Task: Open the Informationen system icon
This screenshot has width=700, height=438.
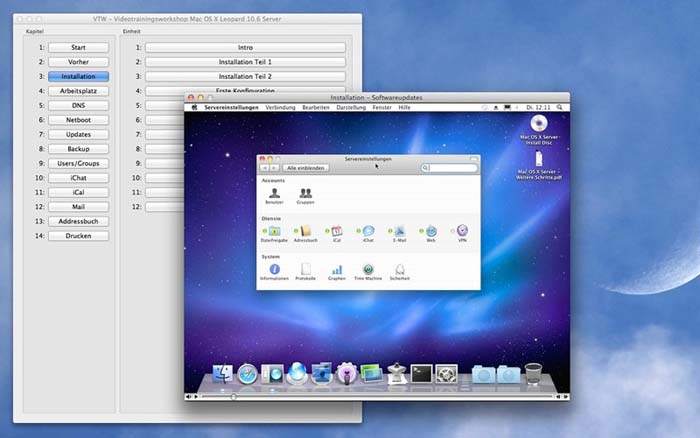Action: pyautogui.click(x=274, y=271)
